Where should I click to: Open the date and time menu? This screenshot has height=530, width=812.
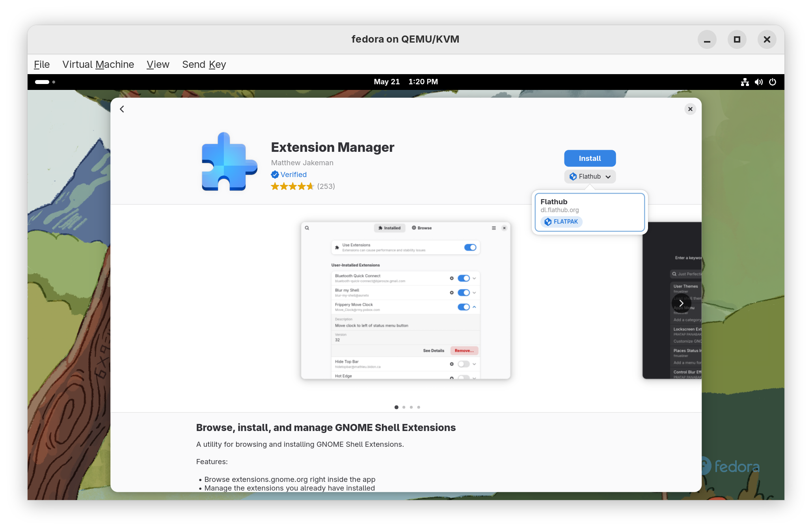pyautogui.click(x=406, y=82)
